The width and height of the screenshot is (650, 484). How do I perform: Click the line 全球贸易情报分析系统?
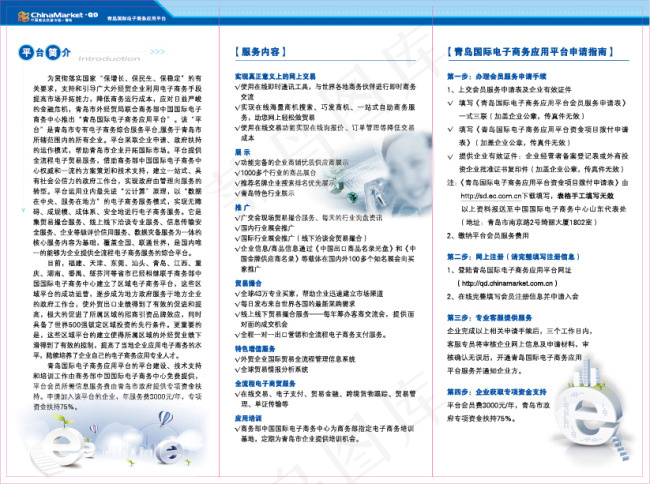tap(272, 369)
